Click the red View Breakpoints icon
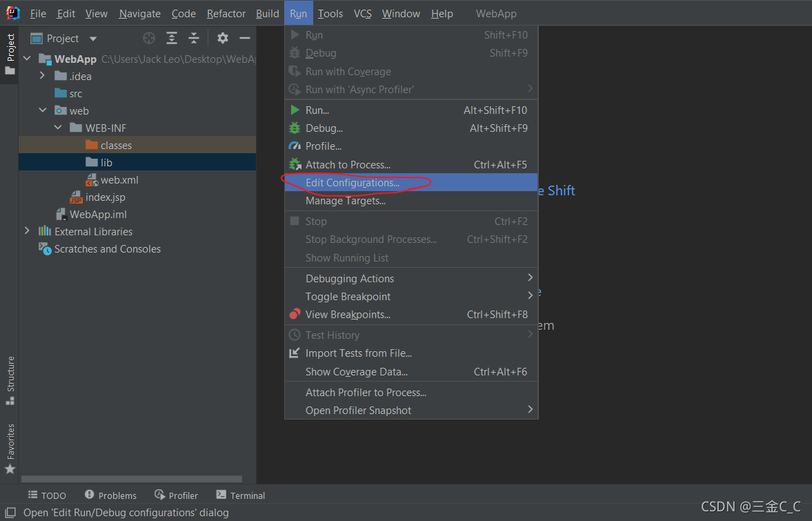 tap(295, 315)
